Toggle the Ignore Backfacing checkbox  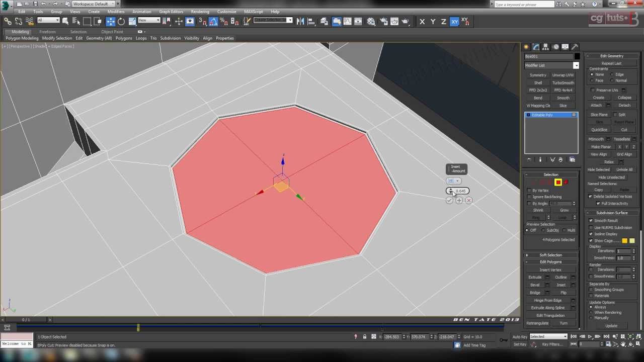[x=529, y=197]
